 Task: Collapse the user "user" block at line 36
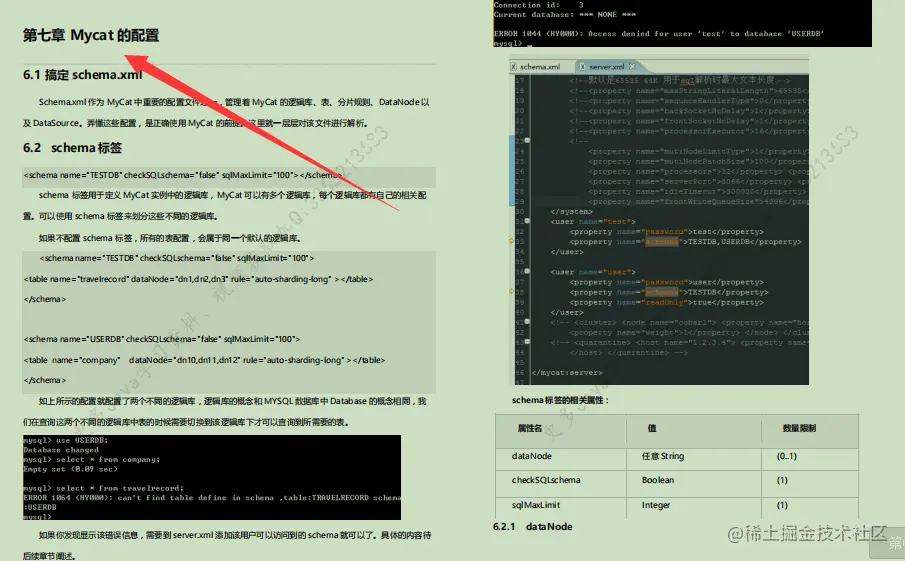[527, 272]
